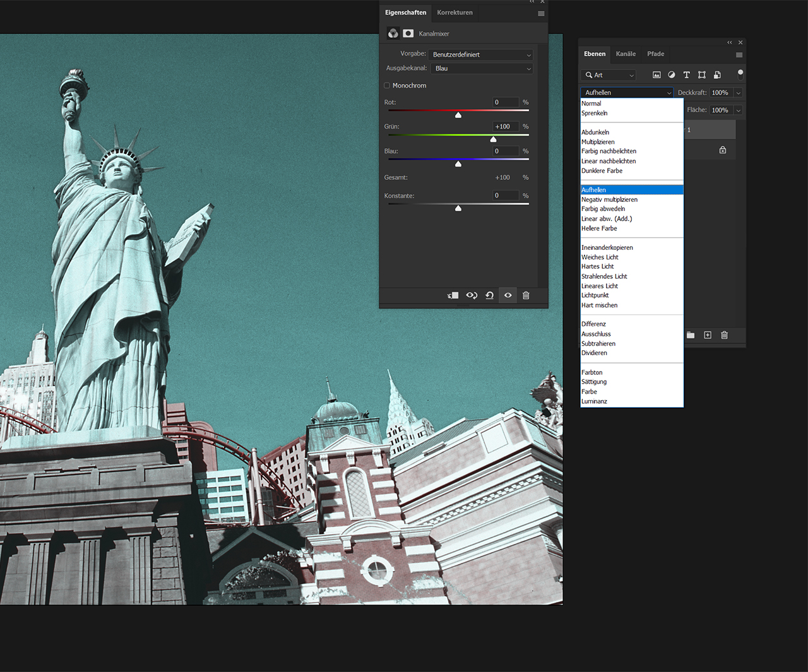Click the layer mask icon beside Kanalmixer
The image size is (808, 672).
pyautogui.click(x=408, y=33)
